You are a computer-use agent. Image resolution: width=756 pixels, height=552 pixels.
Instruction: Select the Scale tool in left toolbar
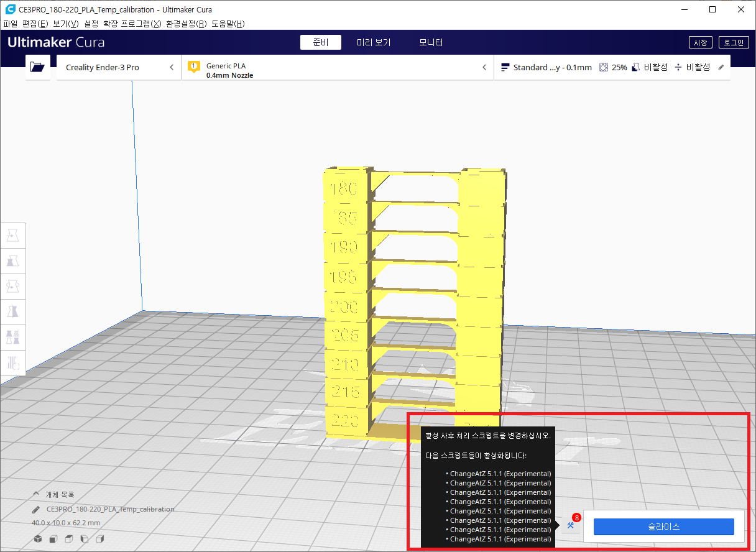coord(13,261)
